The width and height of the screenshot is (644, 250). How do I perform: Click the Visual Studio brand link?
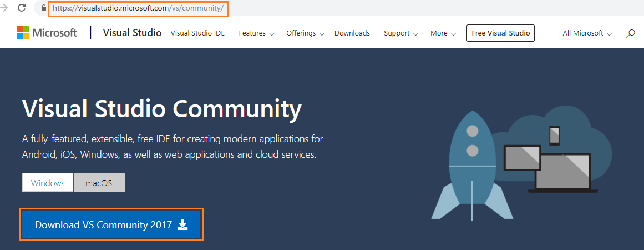click(x=132, y=33)
